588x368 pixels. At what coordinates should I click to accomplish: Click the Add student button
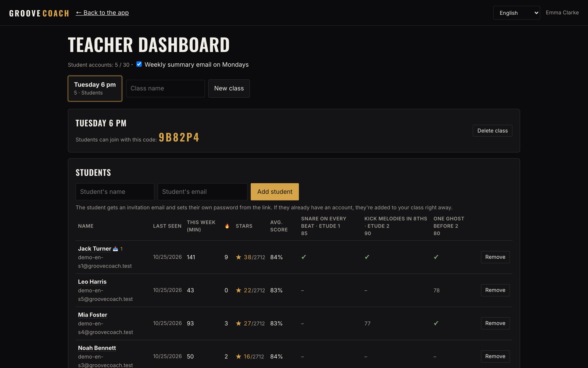coord(275,192)
